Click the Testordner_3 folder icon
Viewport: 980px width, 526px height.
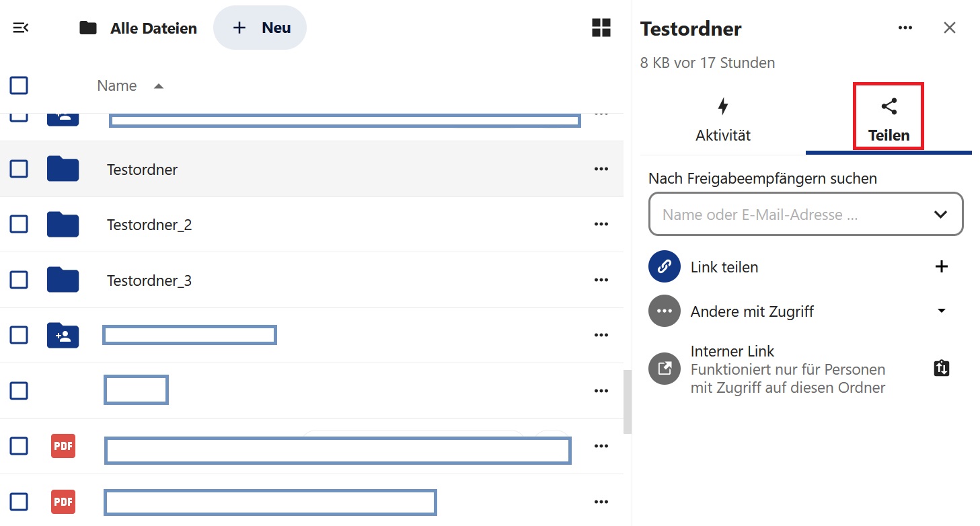pyautogui.click(x=63, y=280)
